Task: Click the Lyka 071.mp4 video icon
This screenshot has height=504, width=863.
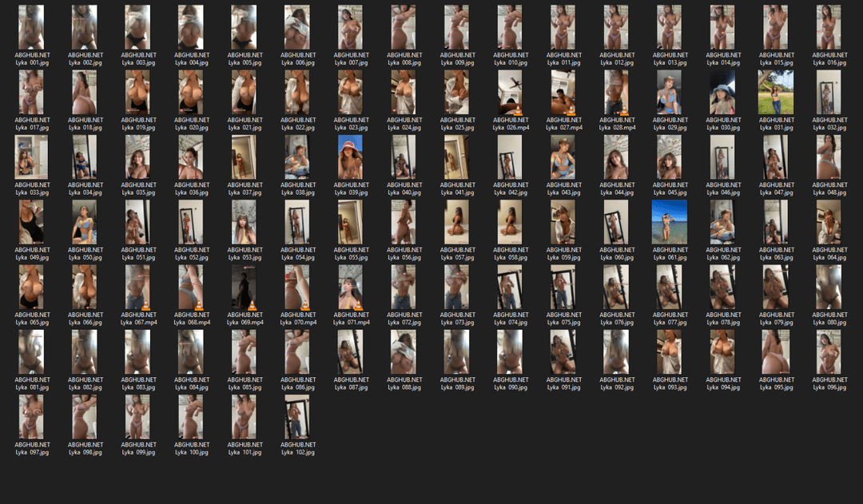Action: [350, 288]
